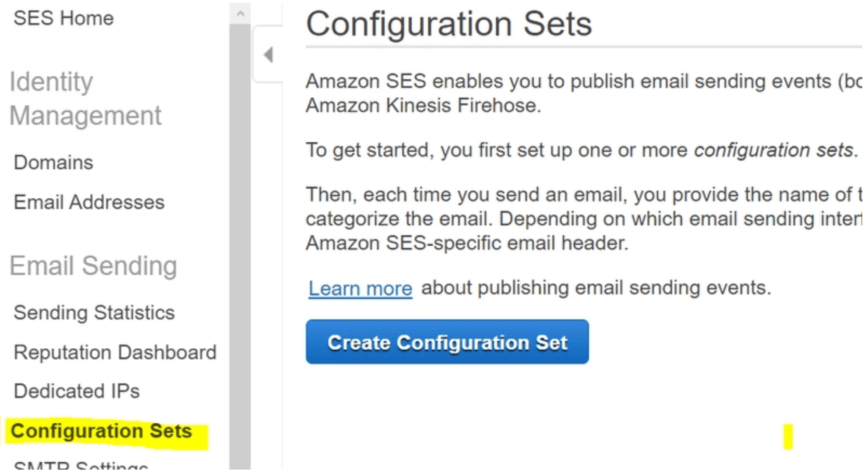
Task: Open the Learn more link
Action: (x=360, y=289)
